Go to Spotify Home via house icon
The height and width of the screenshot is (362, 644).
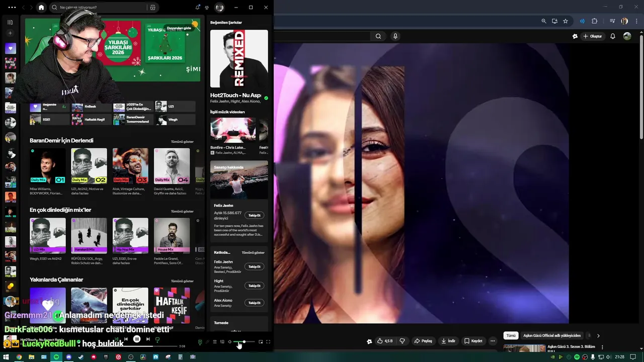click(x=41, y=8)
